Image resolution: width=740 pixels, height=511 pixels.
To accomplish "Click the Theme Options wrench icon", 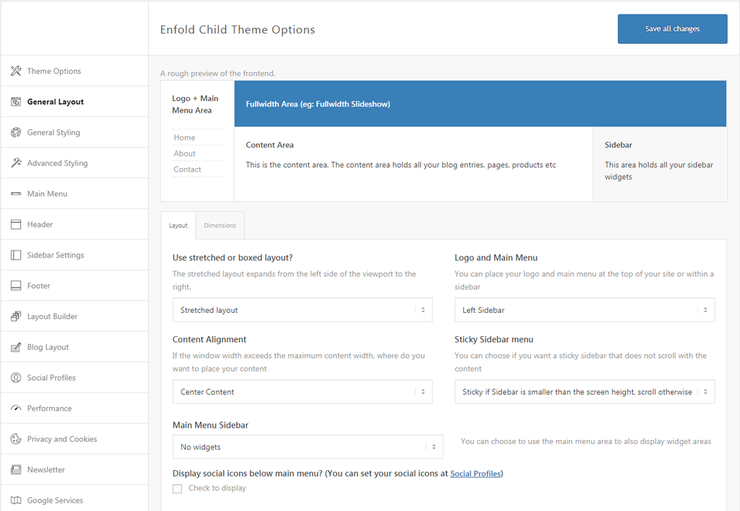I will pyautogui.click(x=16, y=71).
